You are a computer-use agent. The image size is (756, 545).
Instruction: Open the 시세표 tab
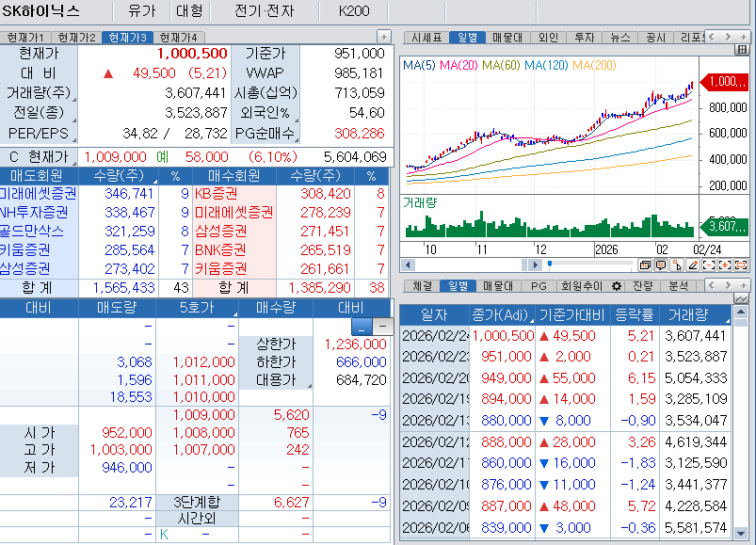point(426,39)
